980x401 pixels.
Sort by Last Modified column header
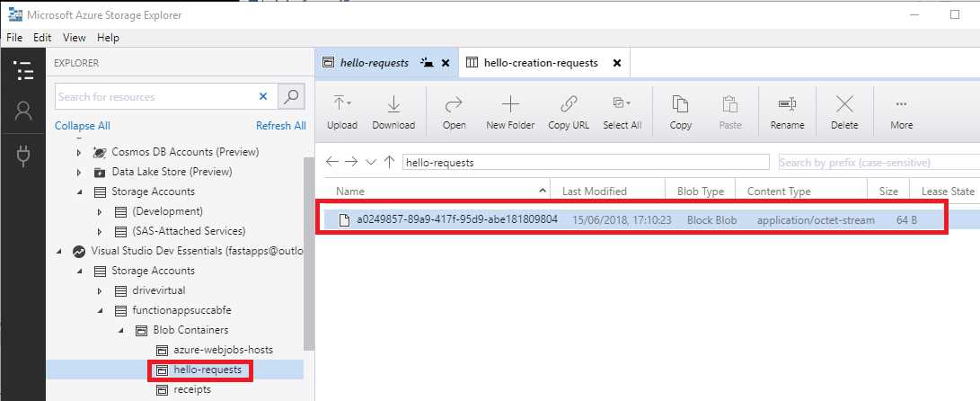[x=595, y=192]
